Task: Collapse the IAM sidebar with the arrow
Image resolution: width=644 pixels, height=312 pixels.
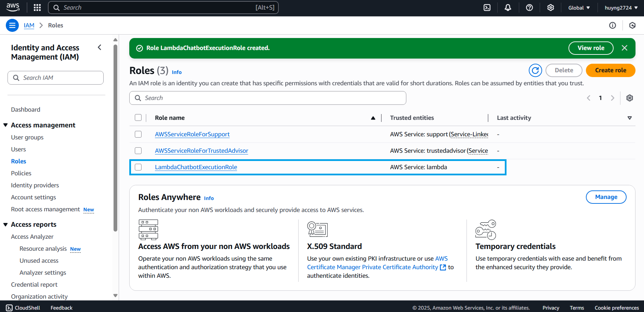Action: tap(100, 48)
